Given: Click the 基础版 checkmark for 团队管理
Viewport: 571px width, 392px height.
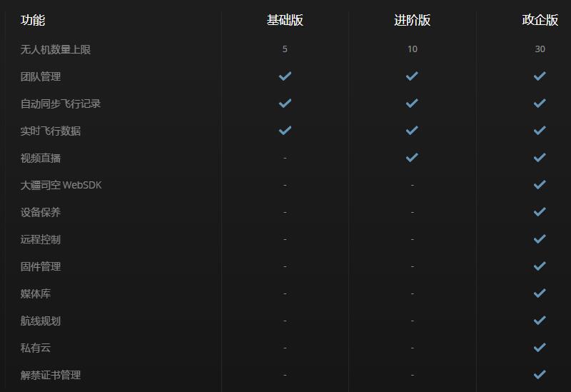Looking at the screenshot, I should 285,76.
